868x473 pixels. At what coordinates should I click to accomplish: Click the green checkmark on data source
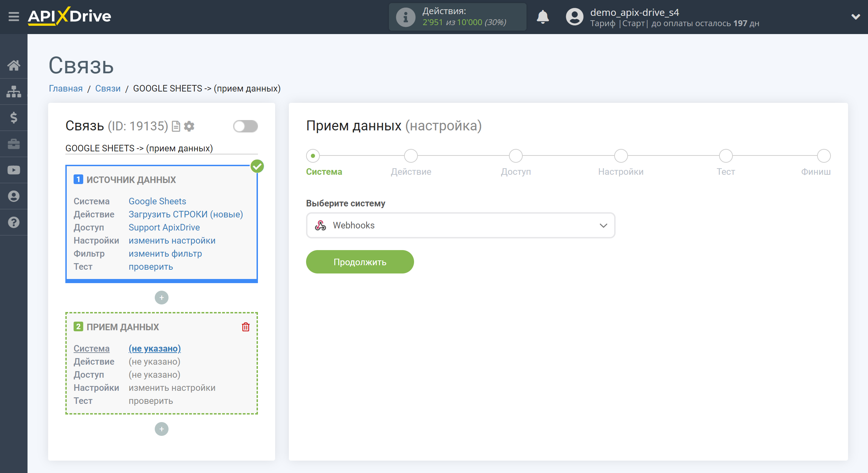click(257, 166)
